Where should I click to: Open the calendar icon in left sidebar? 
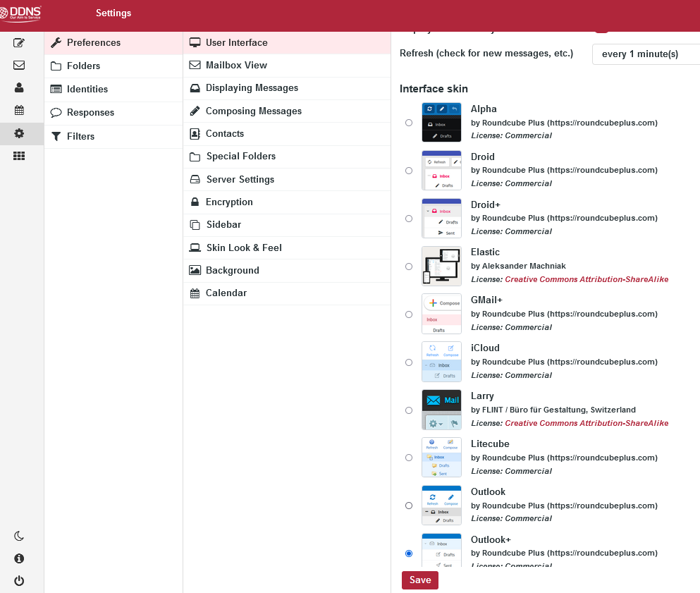(x=19, y=110)
